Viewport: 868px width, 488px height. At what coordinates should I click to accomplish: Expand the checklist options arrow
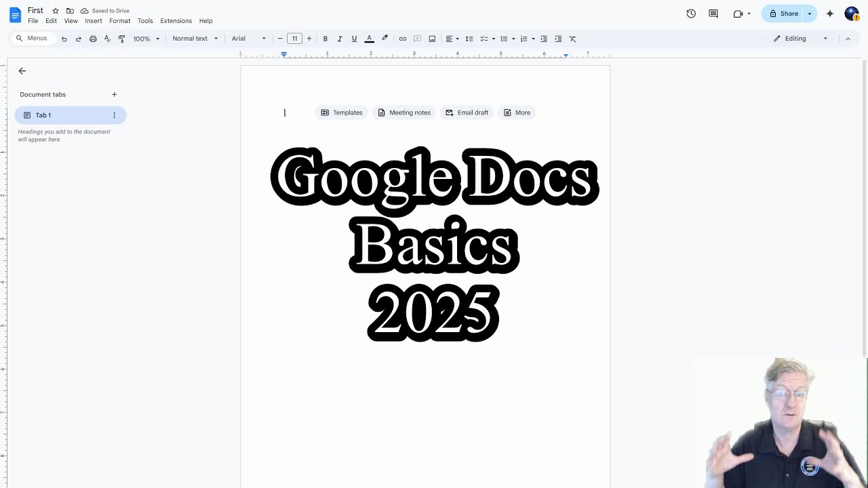click(x=493, y=39)
